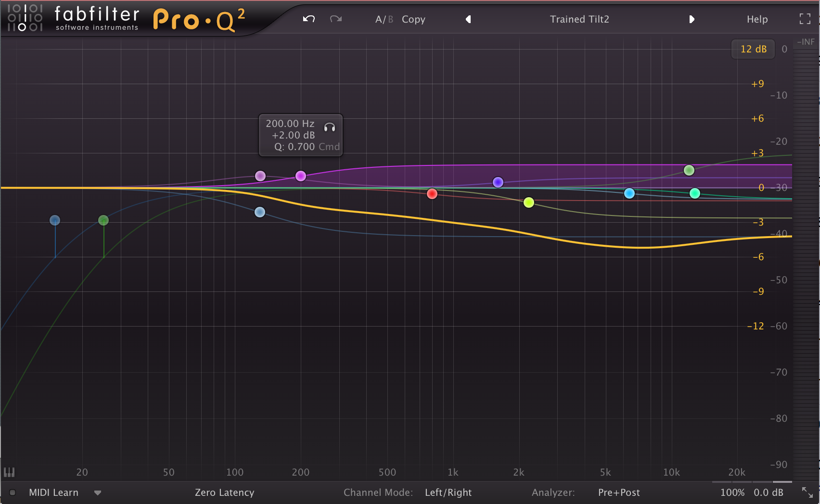The width and height of the screenshot is (820, 504).
Task: Change the Zero Latency processing mode
Action: [224, 492]
